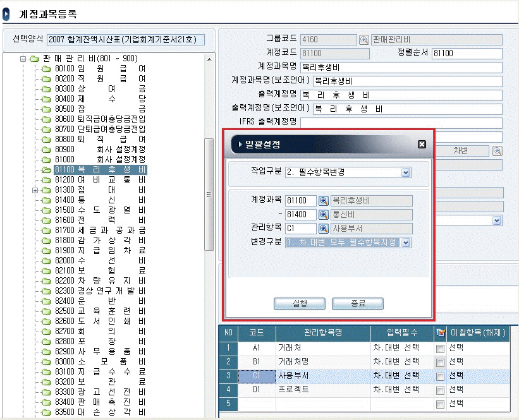
Task: Enable 이월항목 checkbox for 사용부서 row
Action: pyautogui.click(x=441, y=376)
